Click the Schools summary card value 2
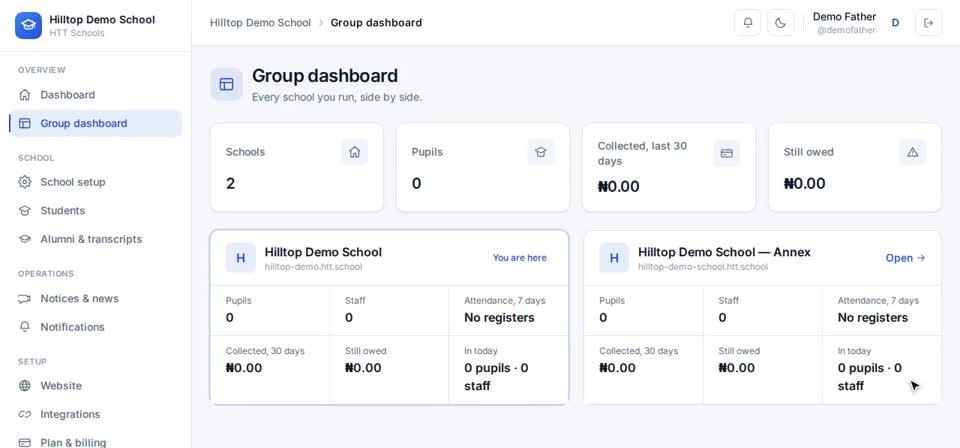The image size is (960, 448). (230, 184)
